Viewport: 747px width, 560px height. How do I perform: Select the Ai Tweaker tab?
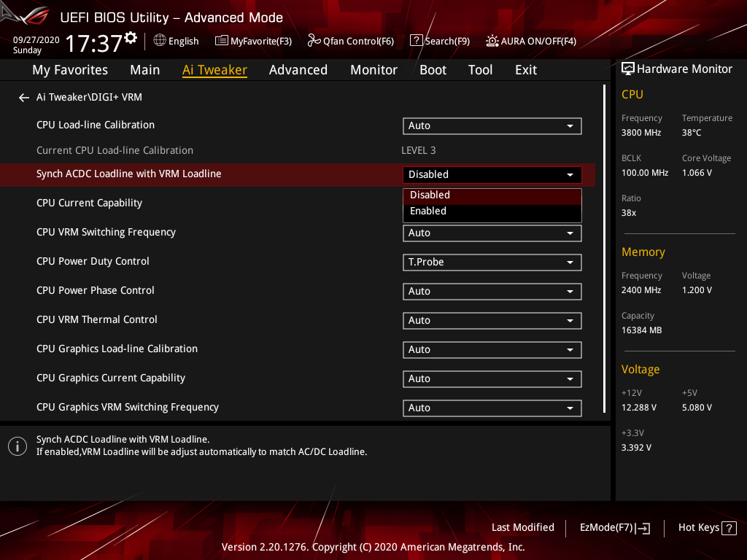[214, 70]
